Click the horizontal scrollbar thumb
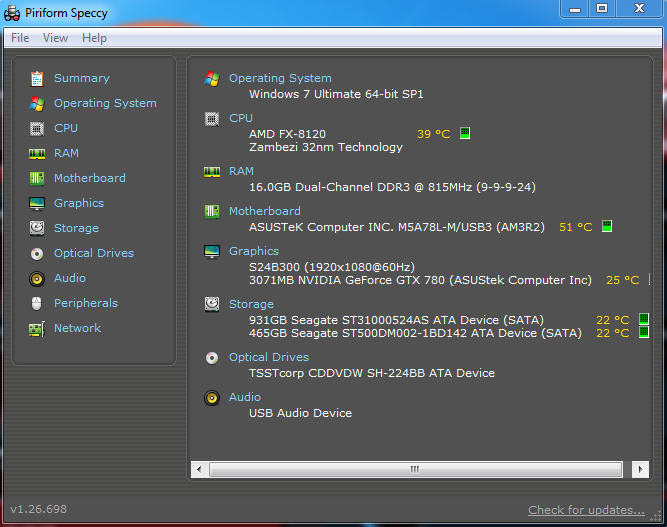Screen dimensions: 667x527 click(415, 470)
